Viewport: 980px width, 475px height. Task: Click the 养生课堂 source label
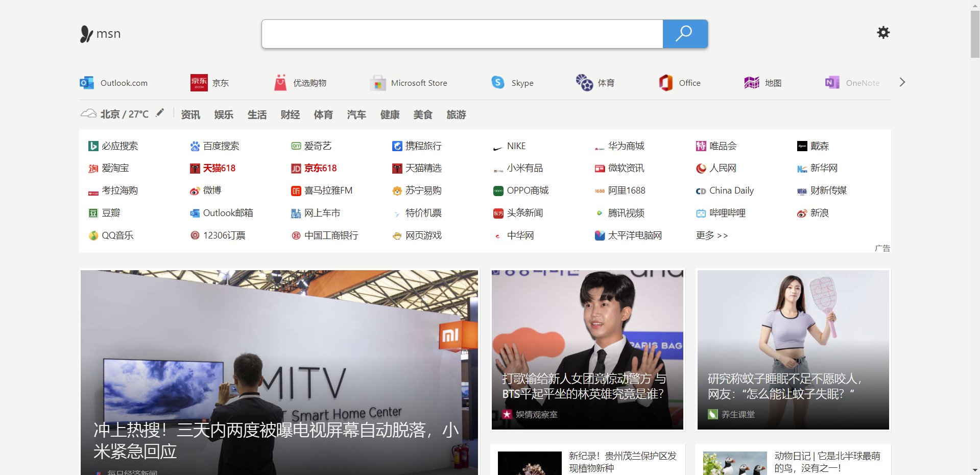pos(738,415)
